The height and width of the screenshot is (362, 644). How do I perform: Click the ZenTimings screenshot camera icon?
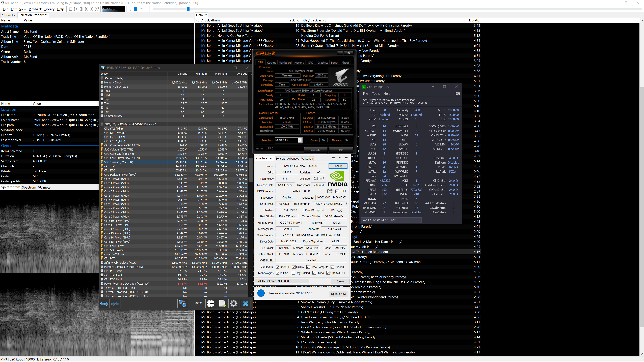coord(458,94)
